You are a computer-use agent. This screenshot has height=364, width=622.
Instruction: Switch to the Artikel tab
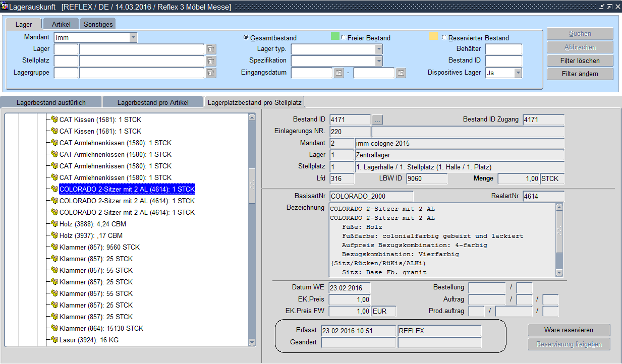click(x=61, y=24)
